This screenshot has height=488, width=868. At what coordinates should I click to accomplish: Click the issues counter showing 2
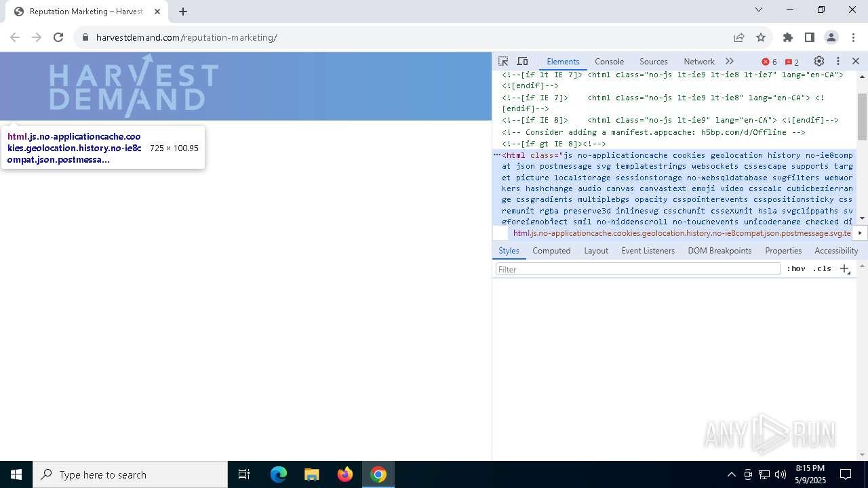coord(792,62)
